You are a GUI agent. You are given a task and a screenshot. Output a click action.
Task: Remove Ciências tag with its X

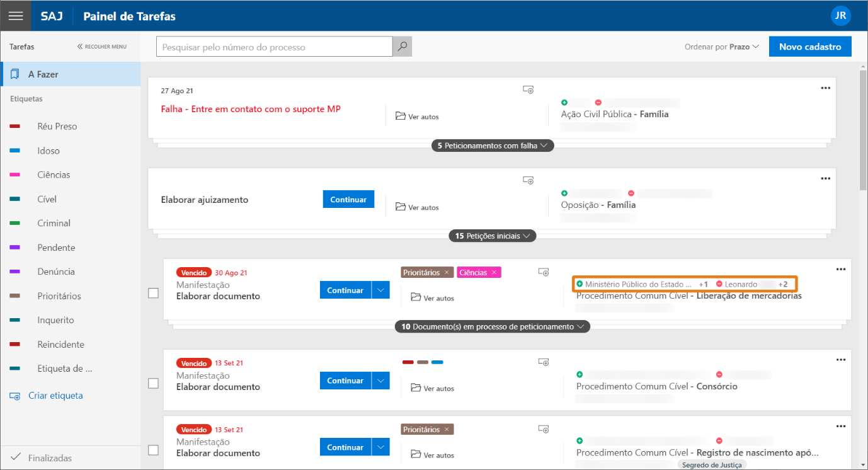pyautogui.click(x=494, y=272)
